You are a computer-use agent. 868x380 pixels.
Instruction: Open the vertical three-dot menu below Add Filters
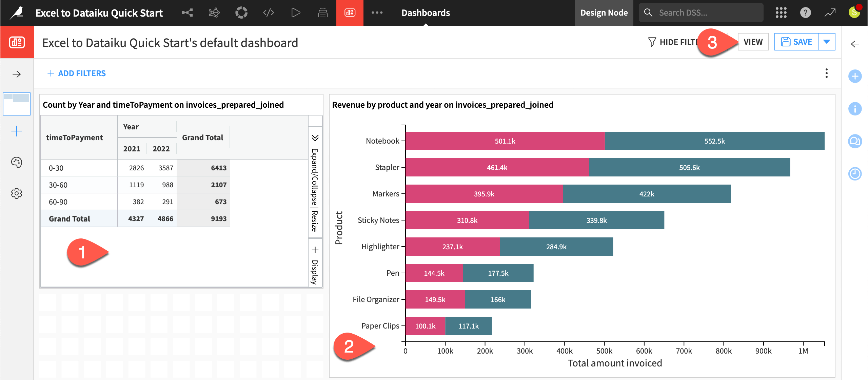pos(827,73)
